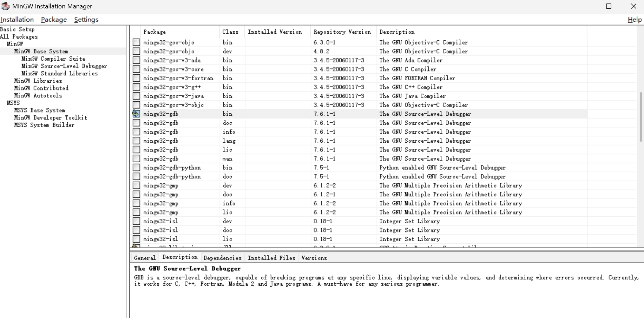This screenshot has width=644, height=318.
Task: Switch to the Dependencies tab
Action: pos(223,258)
